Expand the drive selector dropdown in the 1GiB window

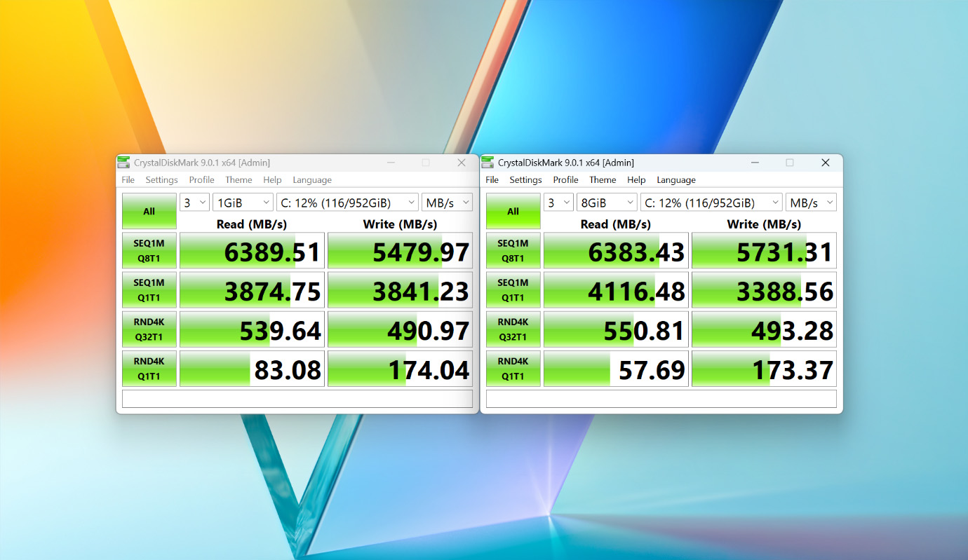(x=347, y=203)
